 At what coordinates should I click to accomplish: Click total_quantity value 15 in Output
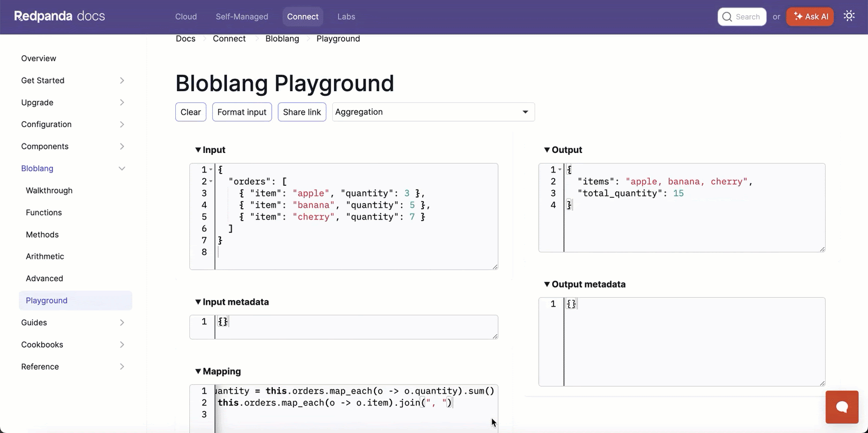[x=678, y=194]
